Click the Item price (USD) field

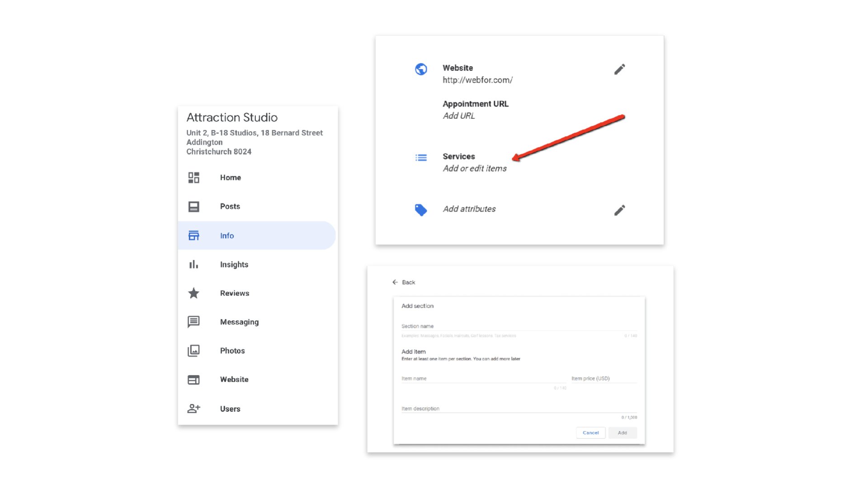[604, 379]
